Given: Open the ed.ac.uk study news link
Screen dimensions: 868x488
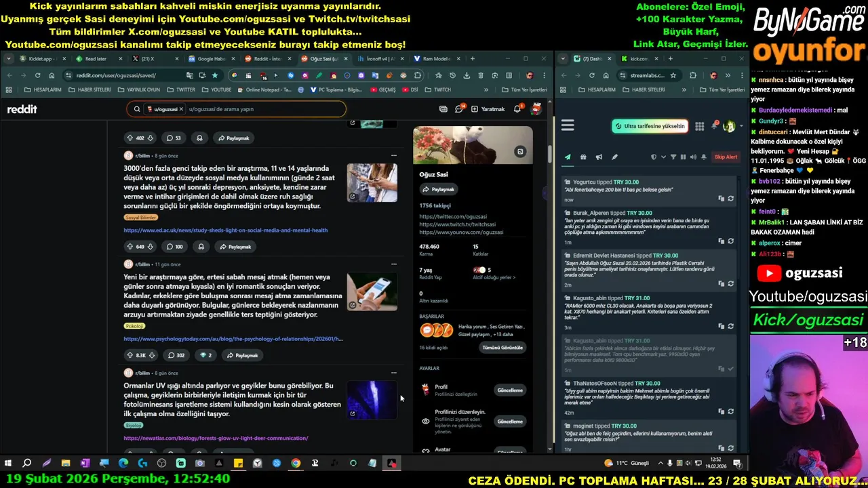Looking at the screenshot, I should (225, 230).
